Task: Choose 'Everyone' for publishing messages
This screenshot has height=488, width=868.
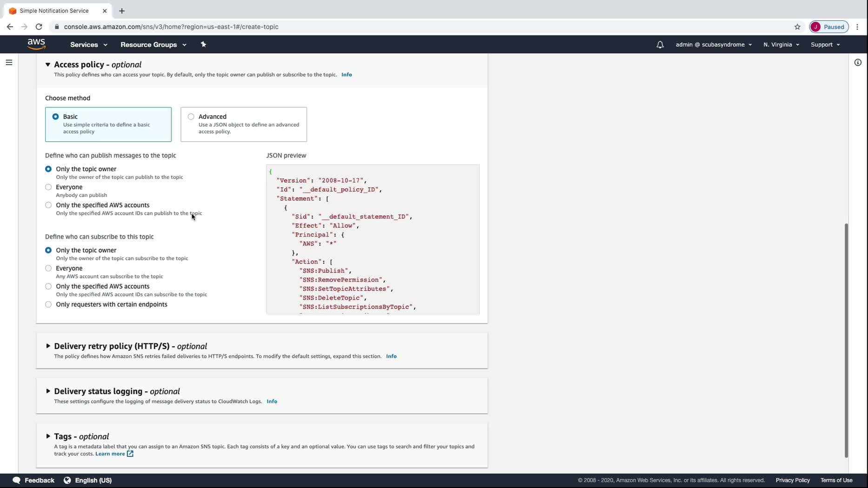Action: point(48,187)
